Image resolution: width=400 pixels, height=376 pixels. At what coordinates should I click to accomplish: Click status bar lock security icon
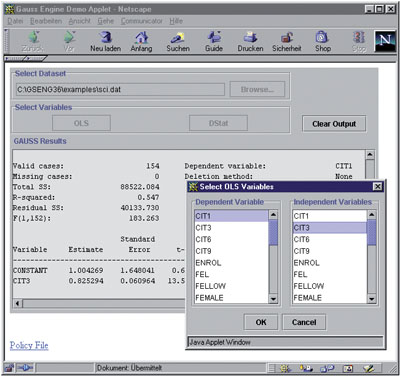(10, 368)
